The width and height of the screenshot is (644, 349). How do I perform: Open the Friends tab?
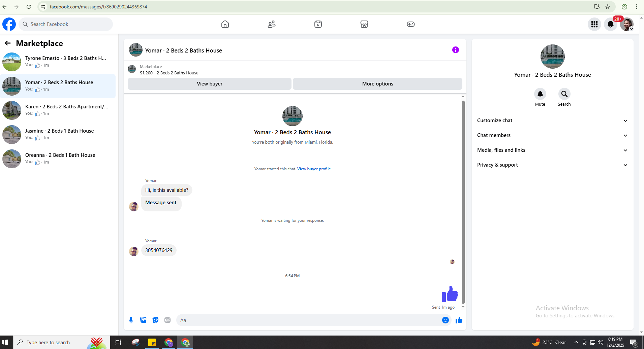272,24
